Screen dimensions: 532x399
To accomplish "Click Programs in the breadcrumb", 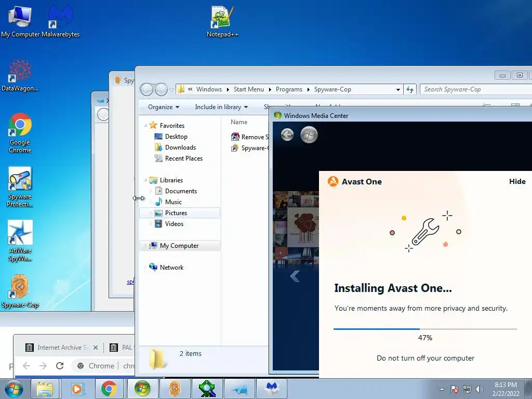I will click(289, 89).
